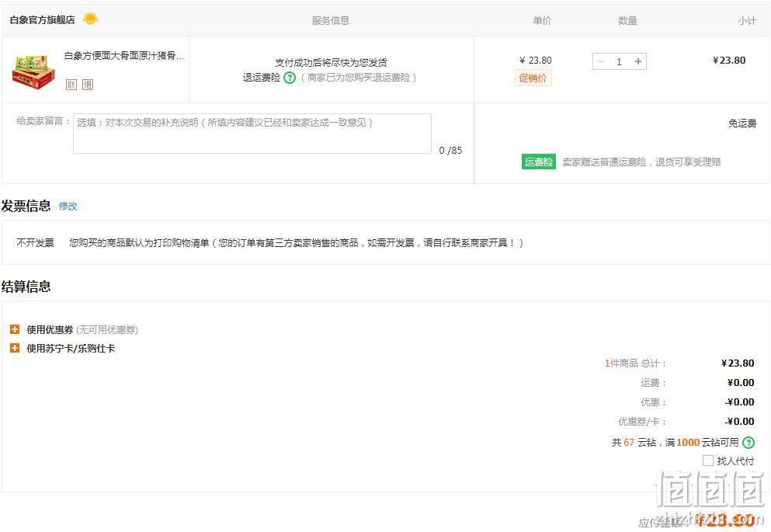Click the 不开发票 invoice option text

tap(36, 243)
